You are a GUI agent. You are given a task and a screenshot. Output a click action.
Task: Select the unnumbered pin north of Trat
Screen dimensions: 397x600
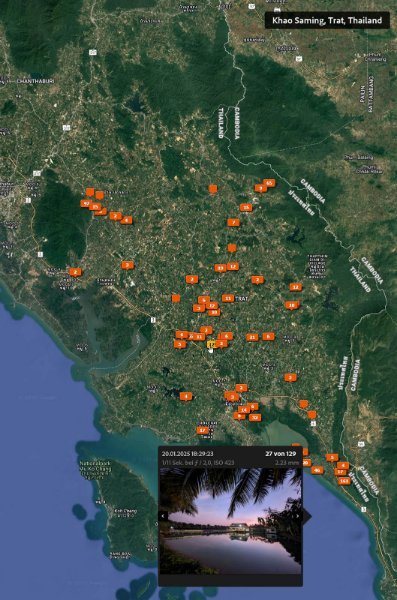pyautogui.click(x=232, y=248)
